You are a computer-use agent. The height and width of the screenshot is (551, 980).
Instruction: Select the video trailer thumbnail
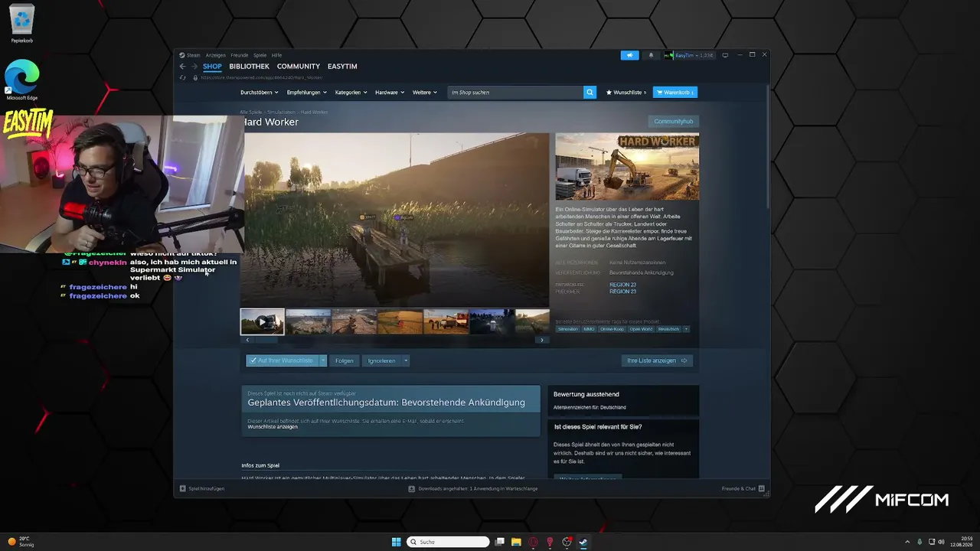pos(263,322)
